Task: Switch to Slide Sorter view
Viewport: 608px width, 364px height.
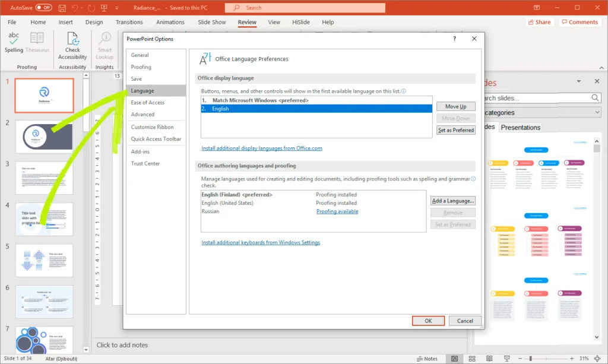Action: [472, 359]
